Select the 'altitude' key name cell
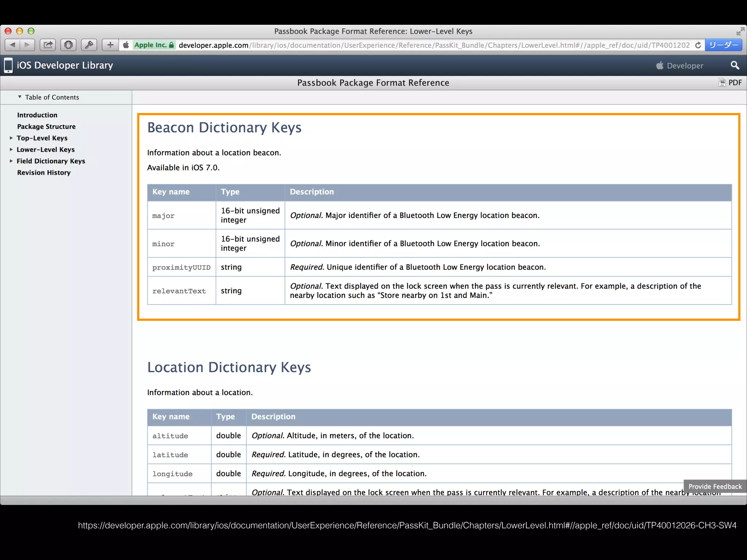 pyautogui.click(x=179, y=436)
